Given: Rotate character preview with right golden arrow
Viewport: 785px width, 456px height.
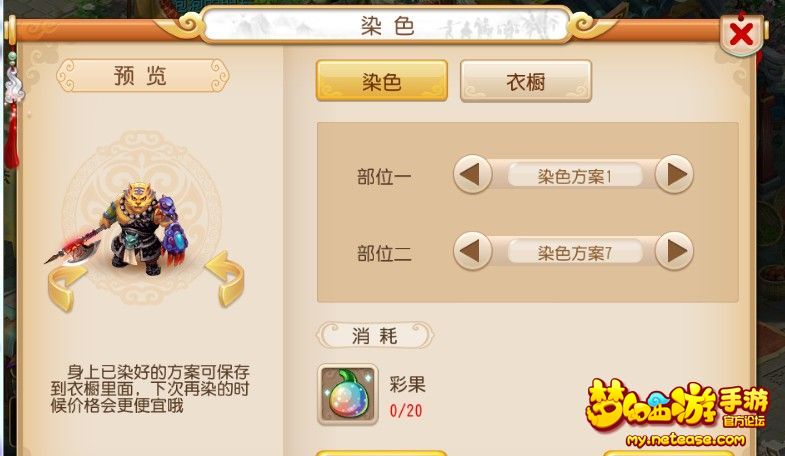Looking at the screenshot, I should [x=225, y=278].
